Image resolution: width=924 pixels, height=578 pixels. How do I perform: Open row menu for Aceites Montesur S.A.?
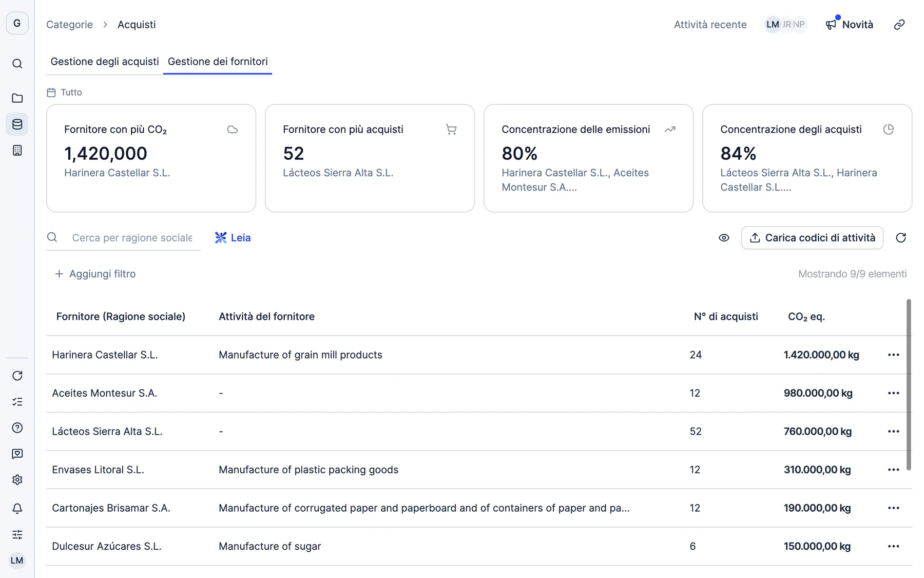click(x=893, y=393)
